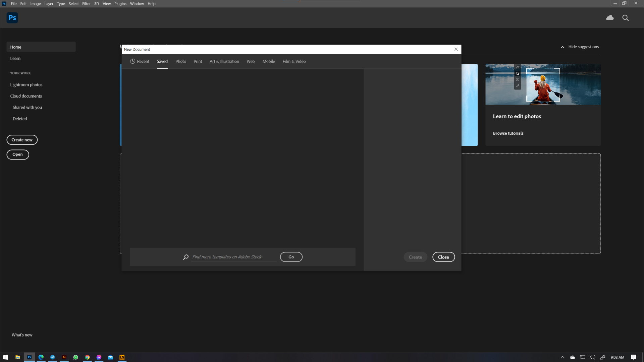The image size is (644, 362).
Task: Click the Create new button
Action: tap(22, 140)
